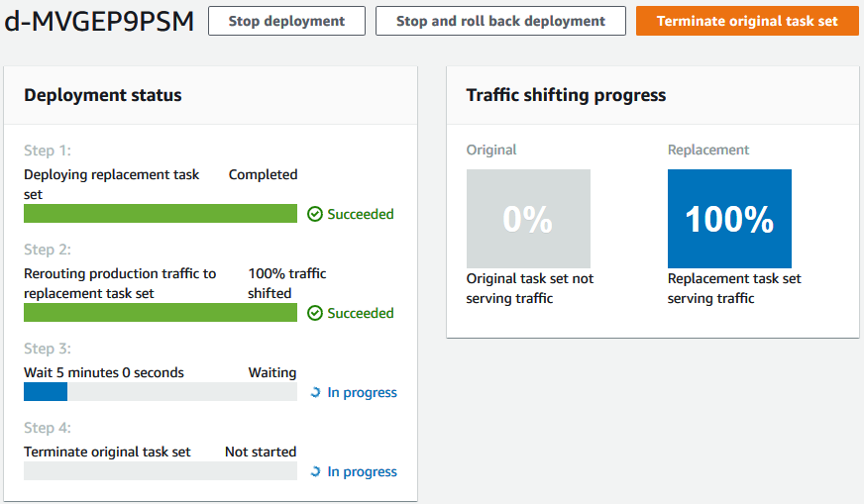Click the Step 4 terminate progress bar

(x=161, y=471)
